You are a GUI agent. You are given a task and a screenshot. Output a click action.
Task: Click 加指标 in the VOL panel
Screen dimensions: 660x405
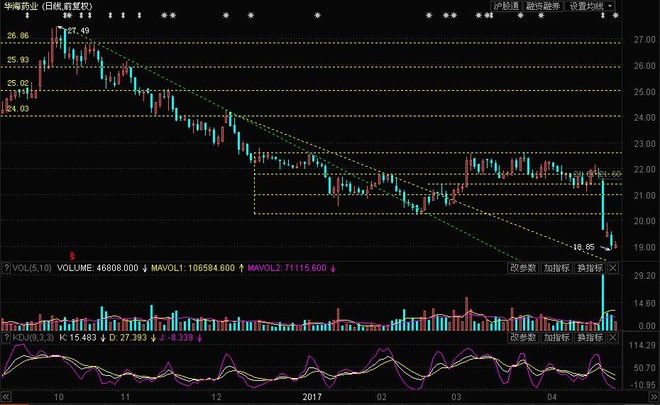(556, 268)
